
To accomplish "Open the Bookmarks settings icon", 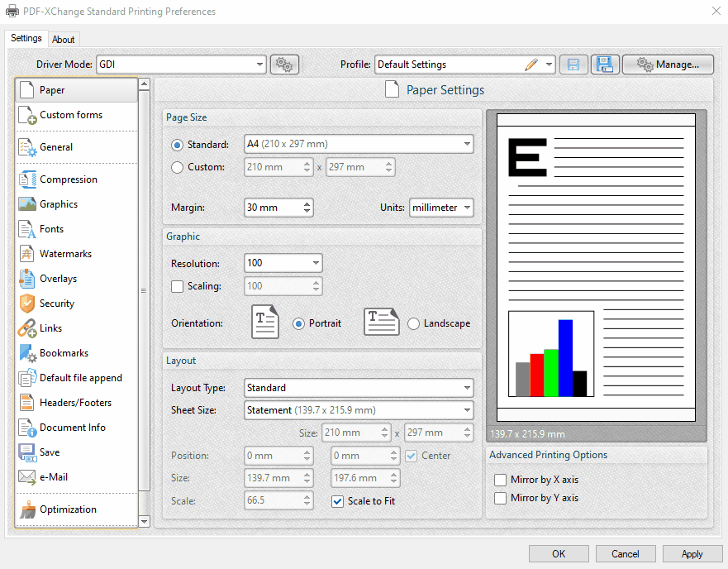I will click(x=27, y=353).
